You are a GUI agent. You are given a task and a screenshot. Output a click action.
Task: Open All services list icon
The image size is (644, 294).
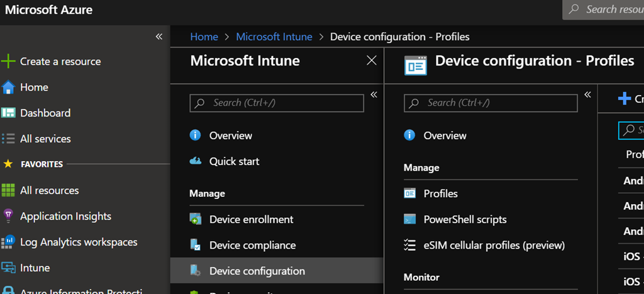pyautogui.click(x=8, y=139)
